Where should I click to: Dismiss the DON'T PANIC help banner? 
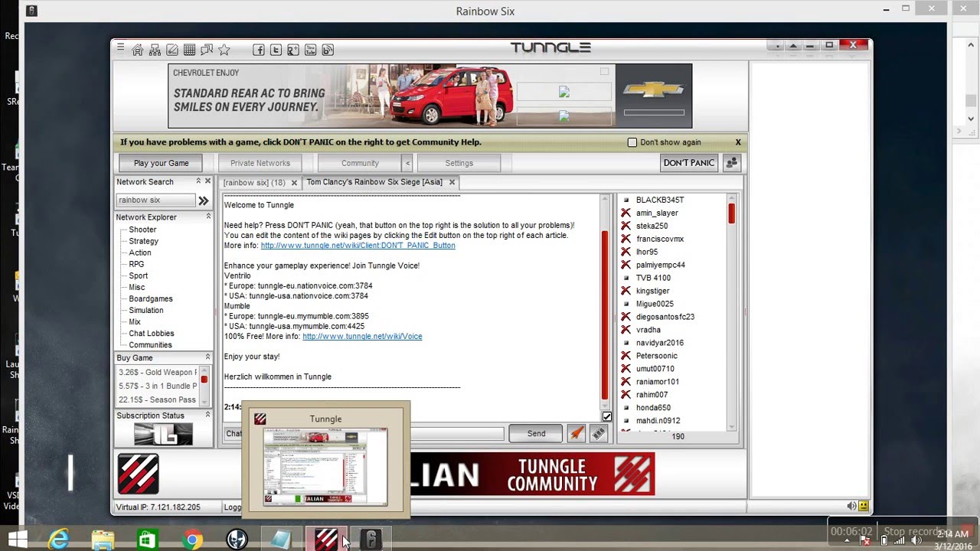[738, 142]
